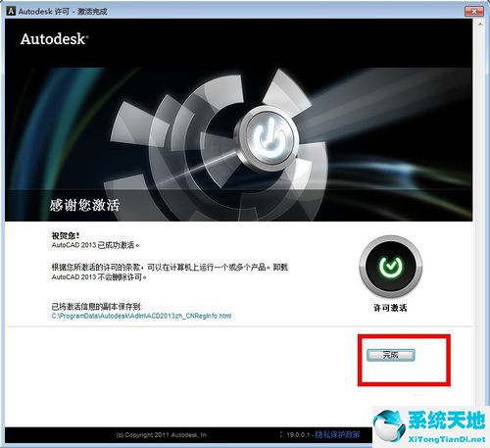The width and height of the screenshot is (490, 448).
Task: Click the green 许可激活 checkmark icon
Action: pos(390,267)
